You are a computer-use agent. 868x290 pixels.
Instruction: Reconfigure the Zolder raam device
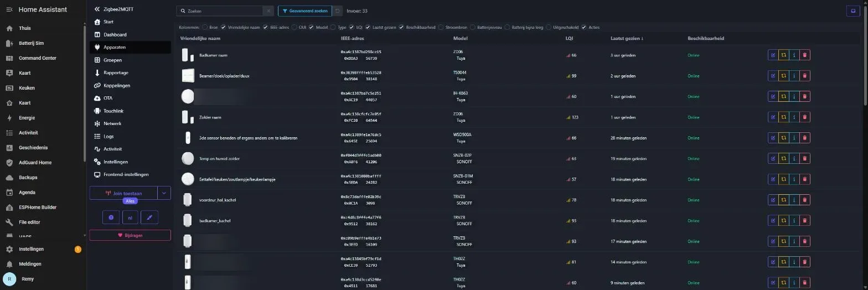[783, 117]
